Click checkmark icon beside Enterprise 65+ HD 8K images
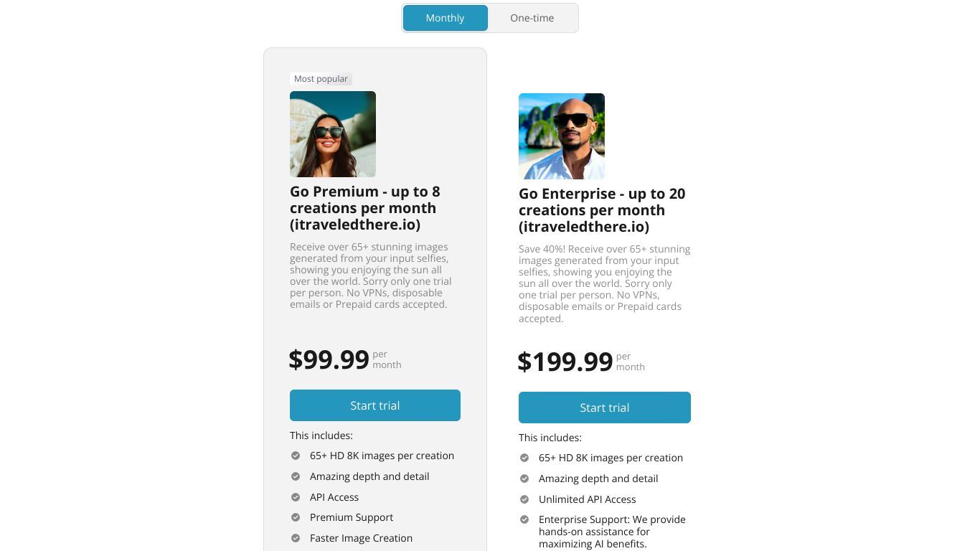Screen dimensions: 980x551 (524, 458)
